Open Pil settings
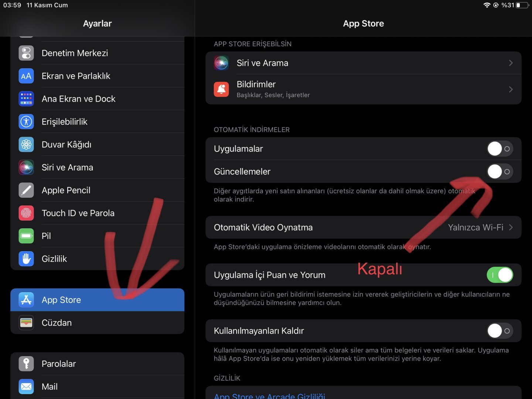532x399 pixels. (x=98, y=236)
